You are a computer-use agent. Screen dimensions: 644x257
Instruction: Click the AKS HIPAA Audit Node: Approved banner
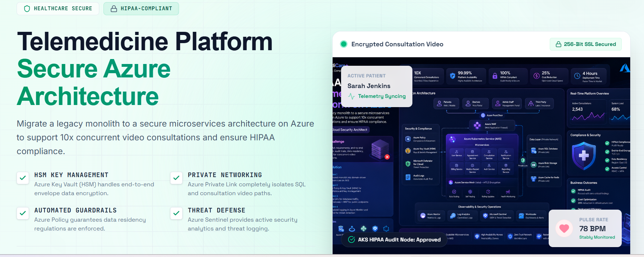[394, 240]
